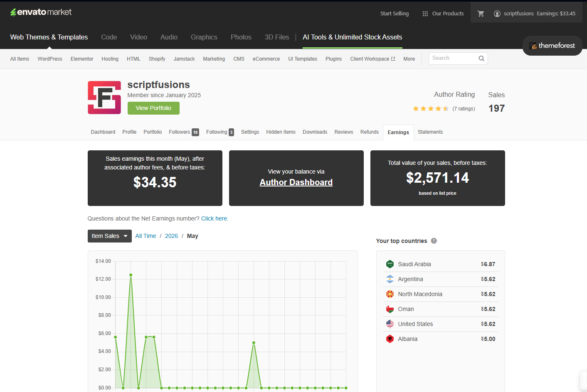
Task: Click the Following count badge 3
Action: 232,132
